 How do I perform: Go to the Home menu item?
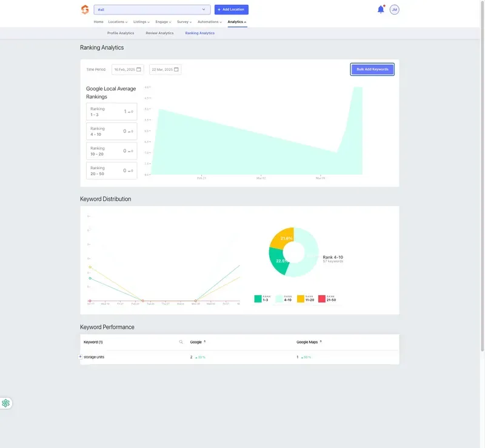[x=99, y=22]
